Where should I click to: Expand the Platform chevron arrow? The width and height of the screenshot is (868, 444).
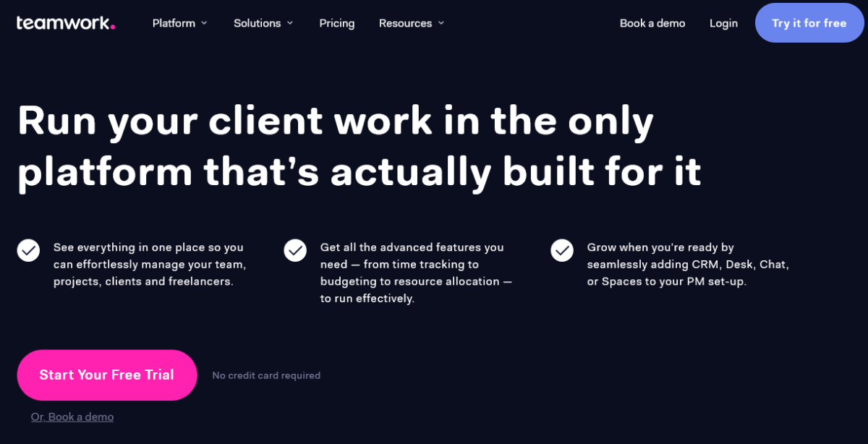[204, 23]
